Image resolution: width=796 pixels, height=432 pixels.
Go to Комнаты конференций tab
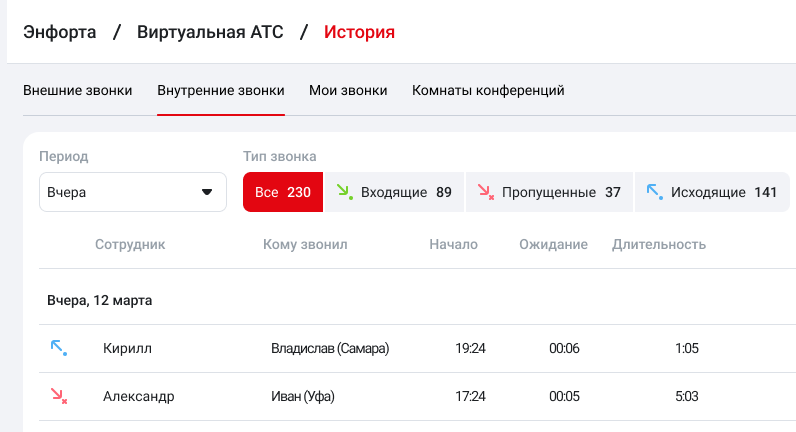tap(488, 90)
